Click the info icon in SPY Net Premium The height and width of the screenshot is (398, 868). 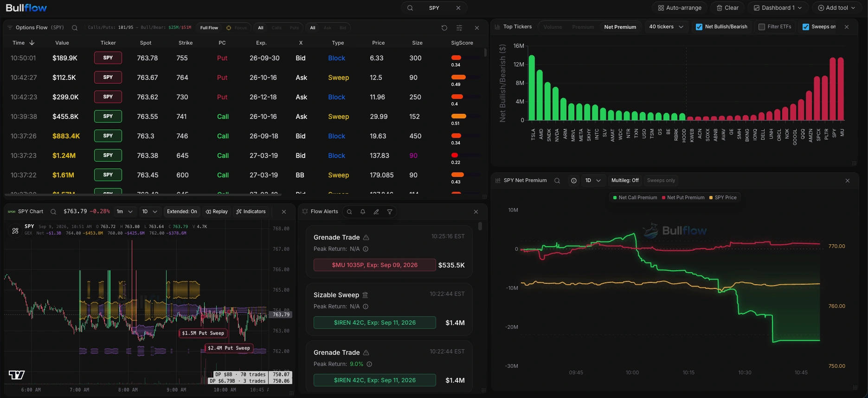pos(574,181)
